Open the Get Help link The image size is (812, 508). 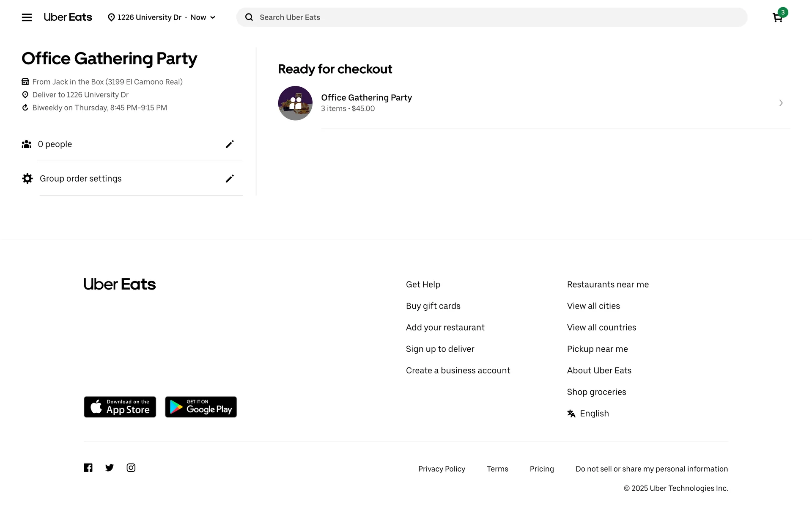423,284
